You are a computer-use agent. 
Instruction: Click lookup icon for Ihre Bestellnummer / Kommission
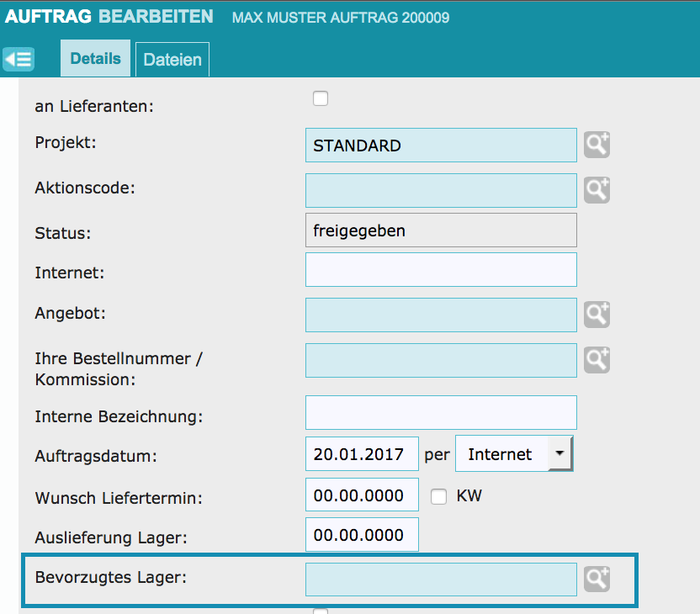coord(597,360)
